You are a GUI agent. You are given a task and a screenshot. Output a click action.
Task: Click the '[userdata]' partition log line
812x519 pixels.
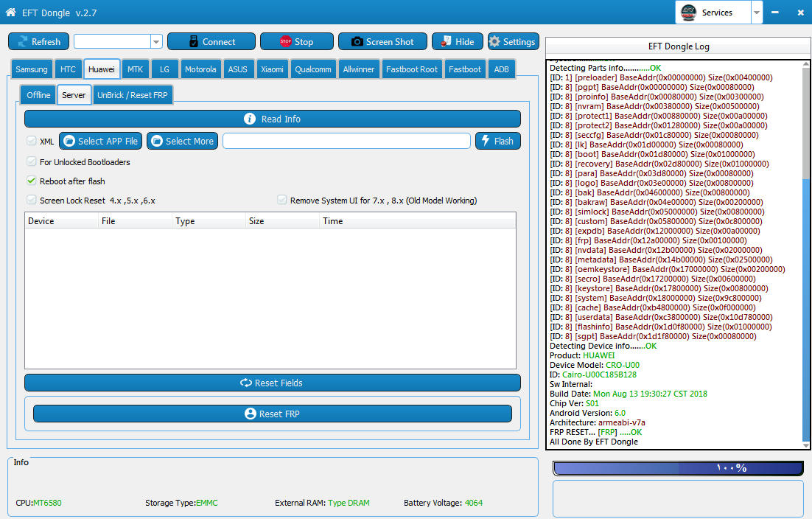(661, 317)
